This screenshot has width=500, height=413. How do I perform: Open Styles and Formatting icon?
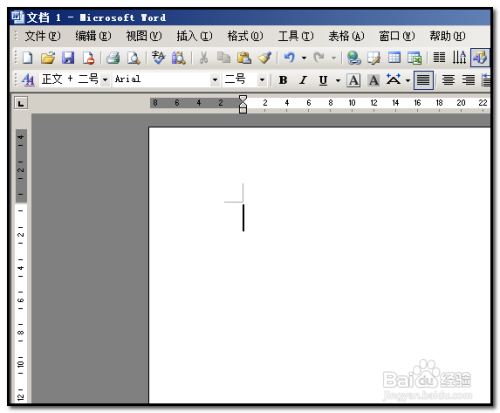click(x=28, y=80)
